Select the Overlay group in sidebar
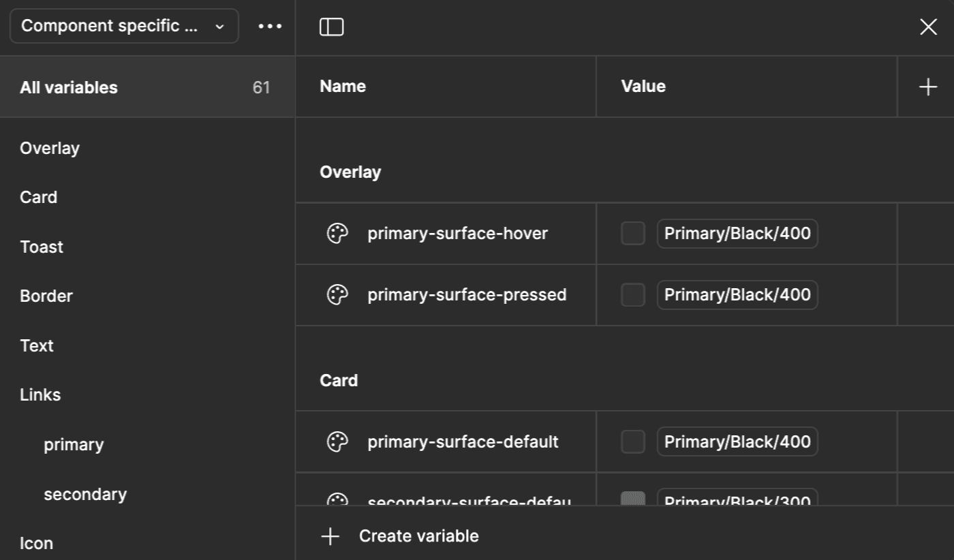The image size is (954, 560). click(50, 148)
